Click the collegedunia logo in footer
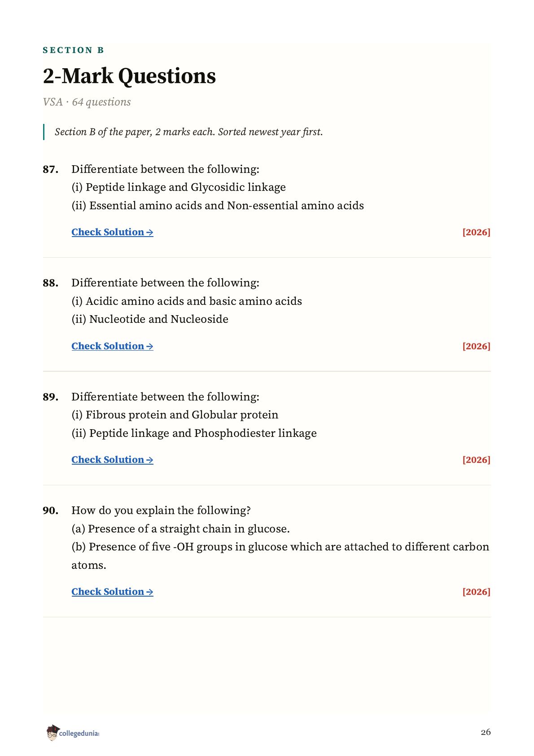Image resolution: width=534 pixels, height=756 pixels. click(x=72, y=733)
